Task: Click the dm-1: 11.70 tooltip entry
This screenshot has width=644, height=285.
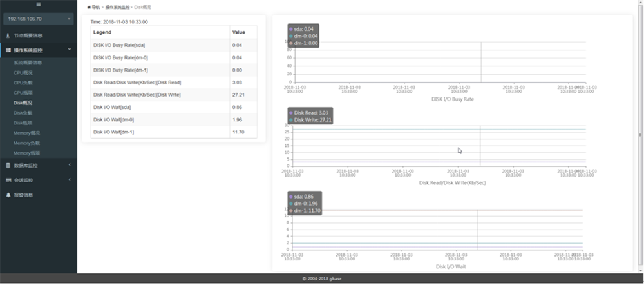Action: pyautogui.click(x=305, y=211)
